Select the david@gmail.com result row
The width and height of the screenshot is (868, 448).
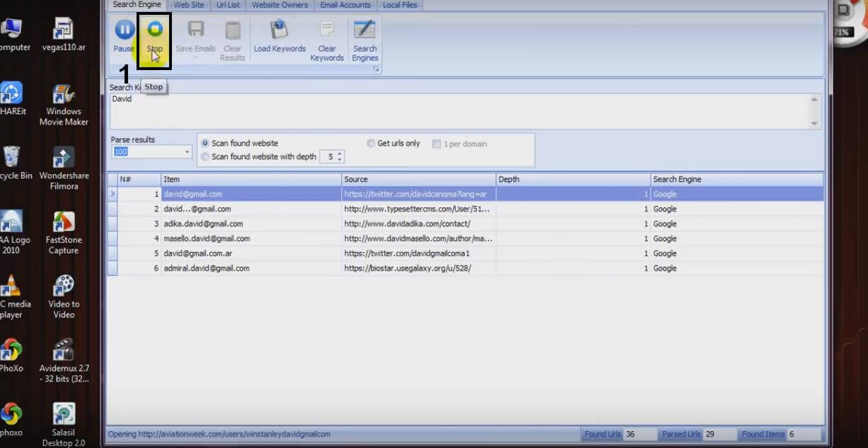pos(465,194)
